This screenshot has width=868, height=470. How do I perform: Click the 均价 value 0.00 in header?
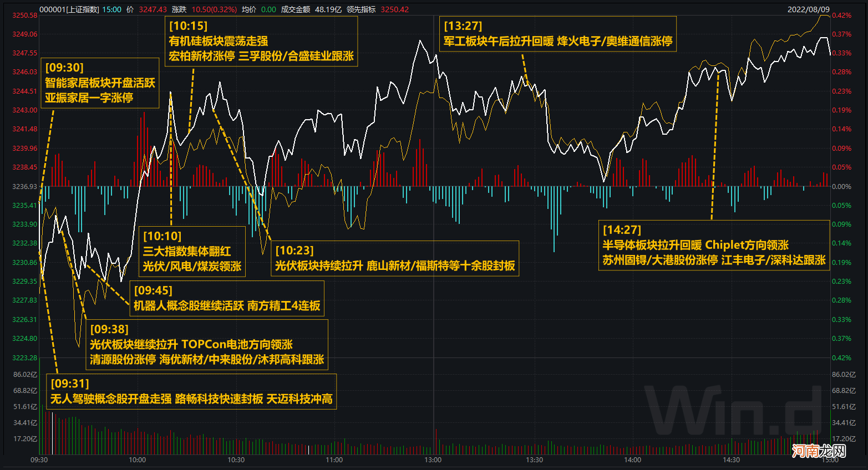pyautogui.click(x=268, y=9)
